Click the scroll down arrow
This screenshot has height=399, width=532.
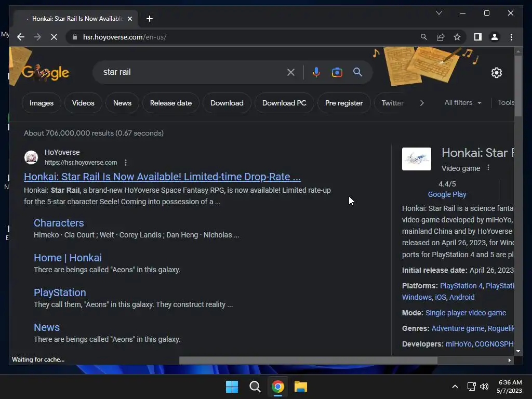(x=518, y=351)
